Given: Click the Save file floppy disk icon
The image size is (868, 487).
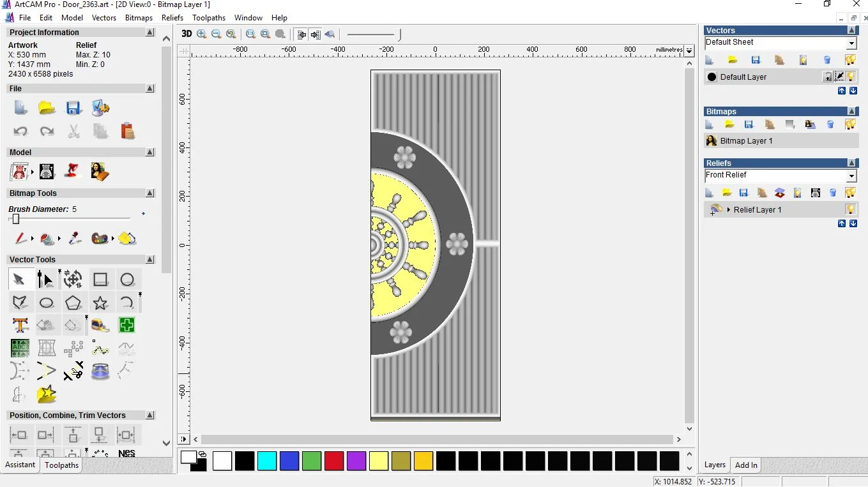Looking at the screenshot, I should [73, 108].
